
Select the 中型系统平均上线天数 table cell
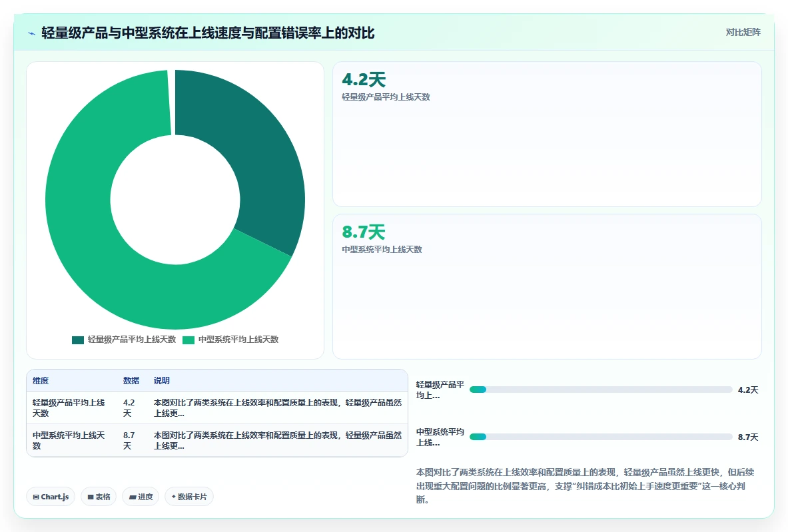tap(72, 441)
